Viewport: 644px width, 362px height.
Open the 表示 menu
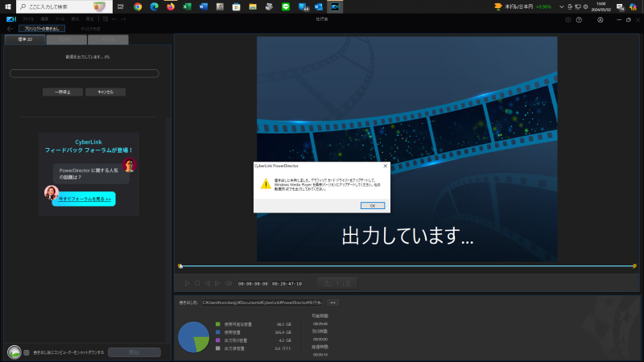tap(75, 19)
